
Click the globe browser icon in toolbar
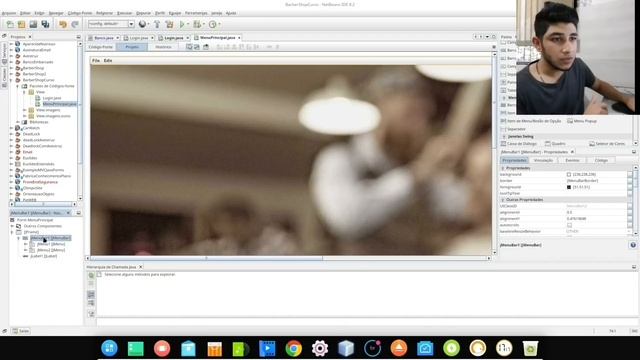[x=142, y=24]
